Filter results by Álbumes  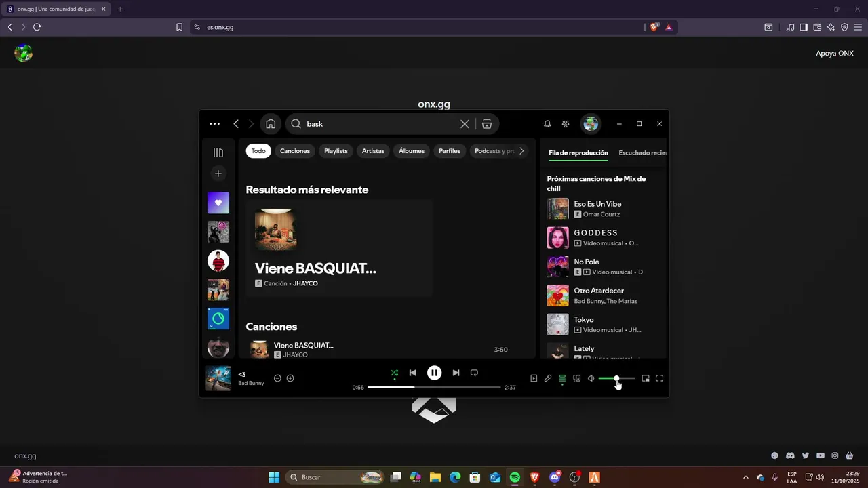click(x=412, y=151)
